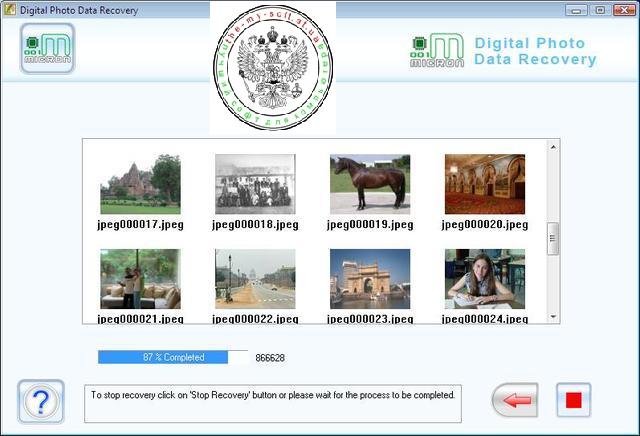Click the red back arrow button

click(x=515, y=400)
